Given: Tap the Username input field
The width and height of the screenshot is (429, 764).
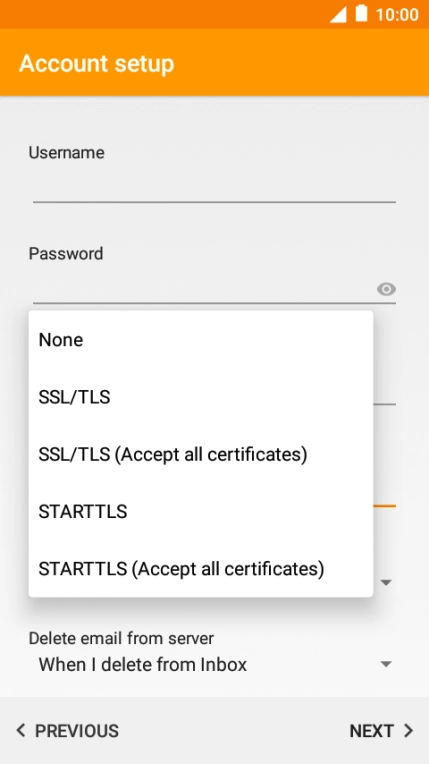Looking at the screenshot, I should tap(214, 186).
